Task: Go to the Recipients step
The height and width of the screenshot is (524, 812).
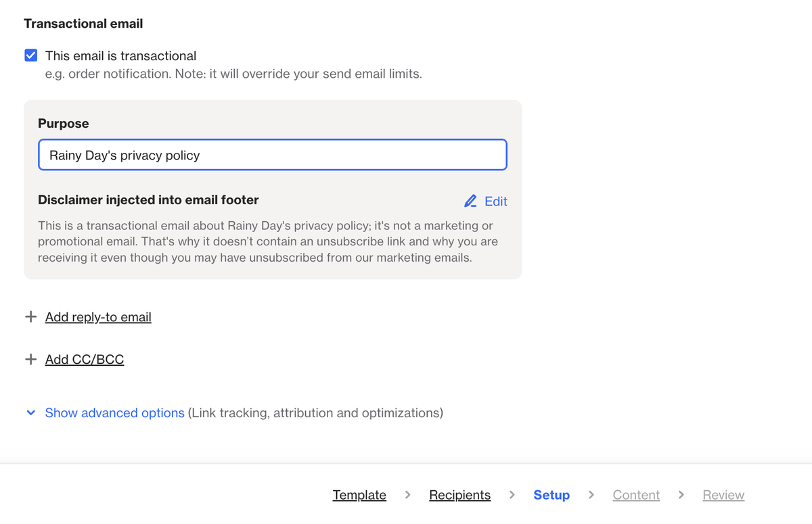Action: pyautogui.click(x=459, y=495)
